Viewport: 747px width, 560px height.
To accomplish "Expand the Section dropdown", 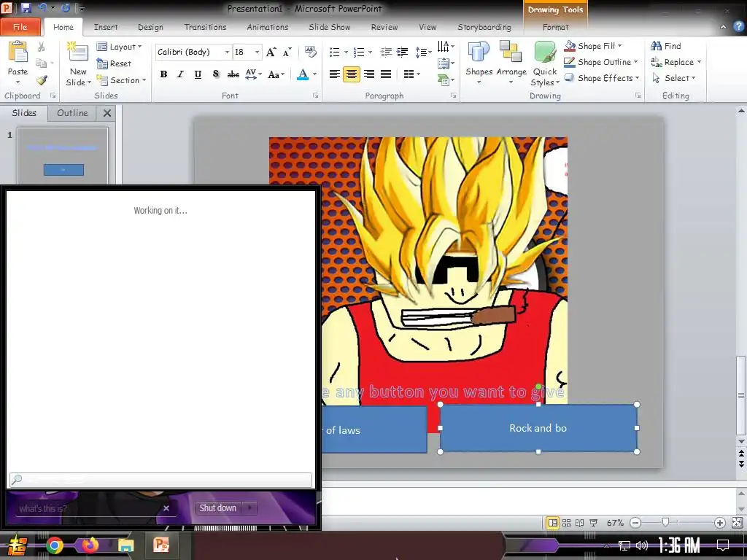I will tap(122, 80).
